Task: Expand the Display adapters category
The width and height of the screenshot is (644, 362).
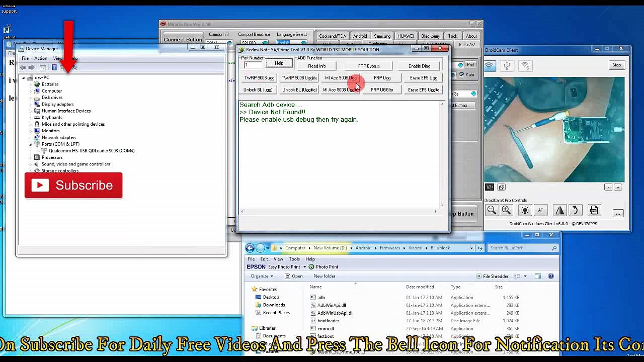Action: (x=31, y=104)
